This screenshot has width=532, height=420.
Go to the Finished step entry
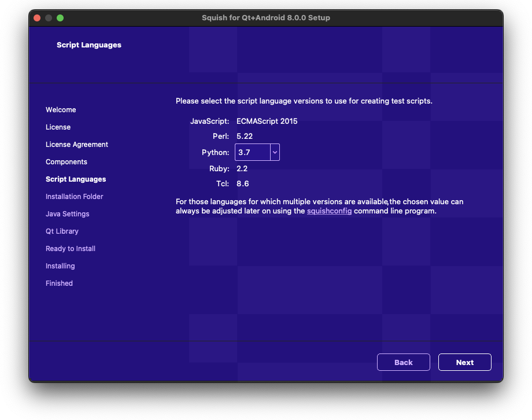point(59,283)
